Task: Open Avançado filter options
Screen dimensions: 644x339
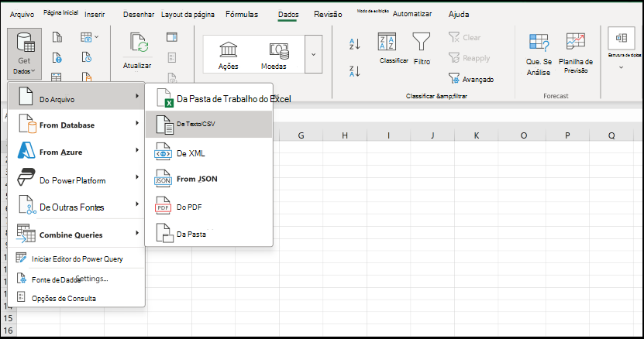Action: click(471, 79)
